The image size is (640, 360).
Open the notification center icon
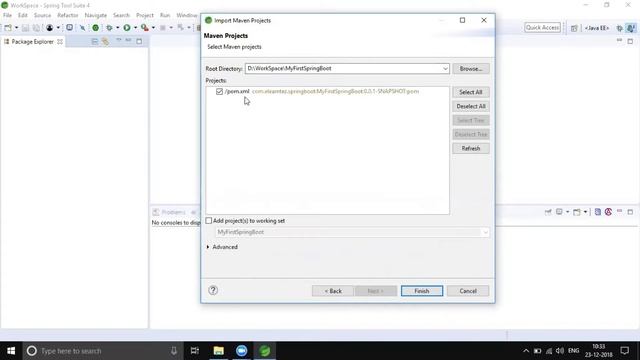pos(624,351)
